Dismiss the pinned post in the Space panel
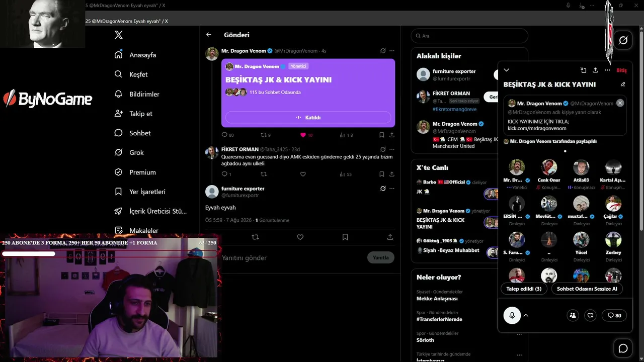This screenshot has height=362, width=644. click(620, 103)
